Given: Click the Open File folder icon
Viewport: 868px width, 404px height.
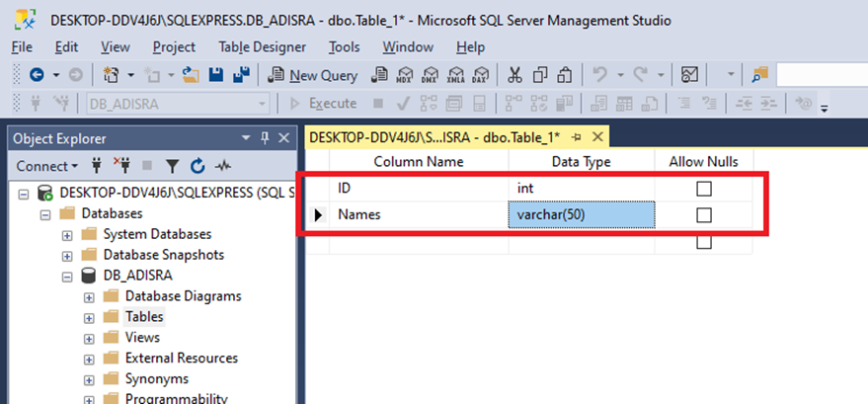Looking at the screenshot, I should point(191,75).
